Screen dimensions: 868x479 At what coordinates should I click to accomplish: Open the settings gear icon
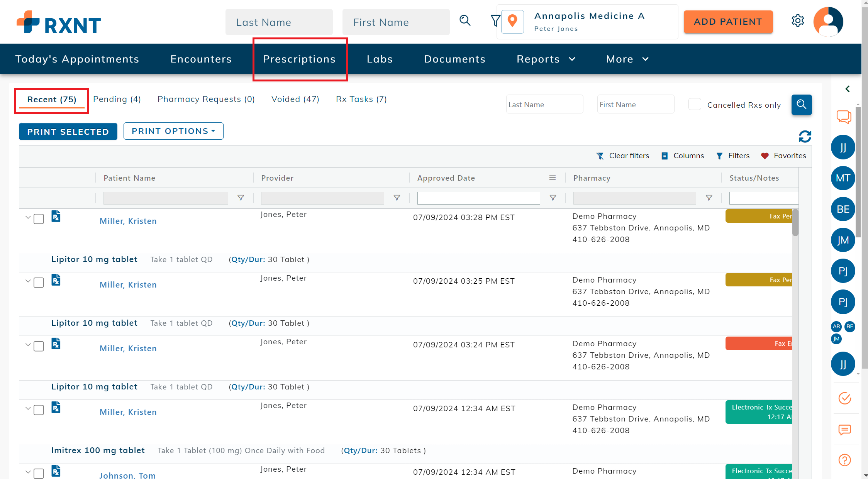click(797, 21)
